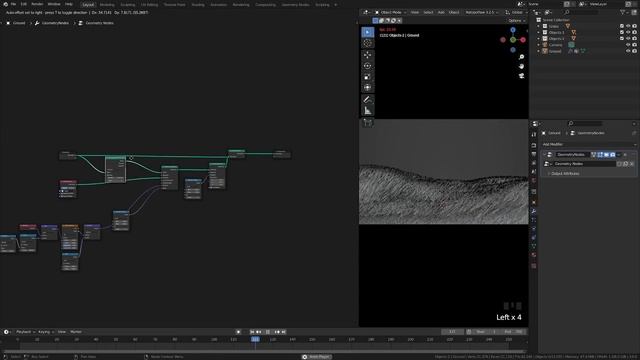Switch to the Modeling workspace tab

coord(107,4)
